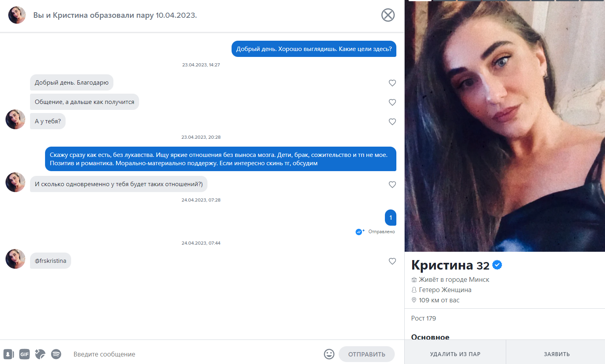Image resolution: width=605 pixels, height=364 pixels.
Task: Select the second photo indicator segment
Action: click(x=445, y=1)
